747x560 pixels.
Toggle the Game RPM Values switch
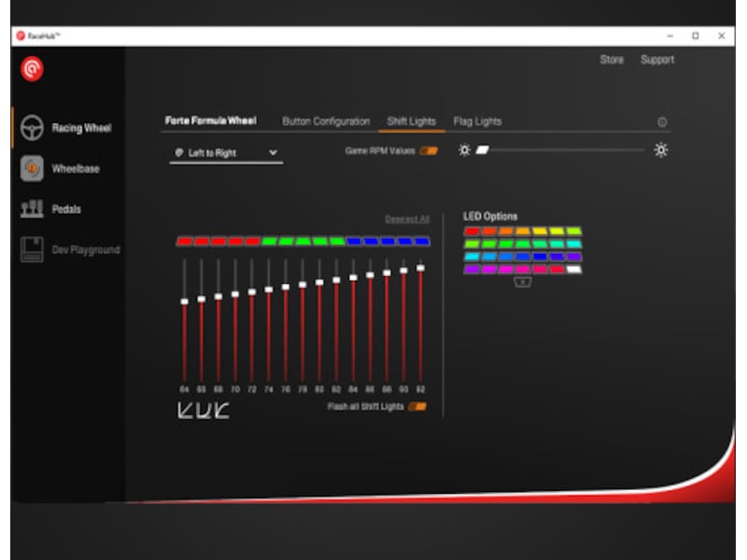tap(429, 151)
